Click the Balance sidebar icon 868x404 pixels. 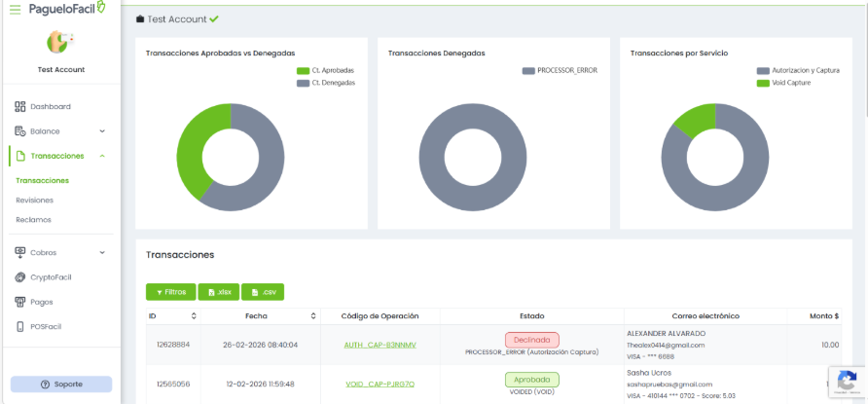point(20,130)
